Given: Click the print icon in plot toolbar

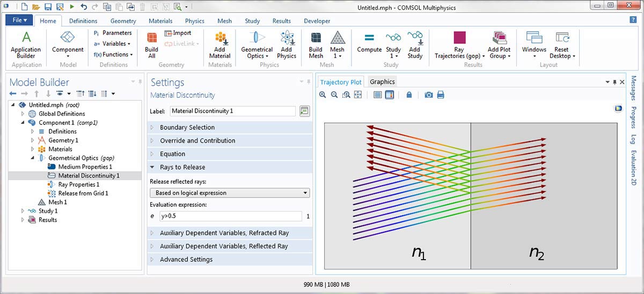Looking at the screenshot, I should click(x=441, y=95).
